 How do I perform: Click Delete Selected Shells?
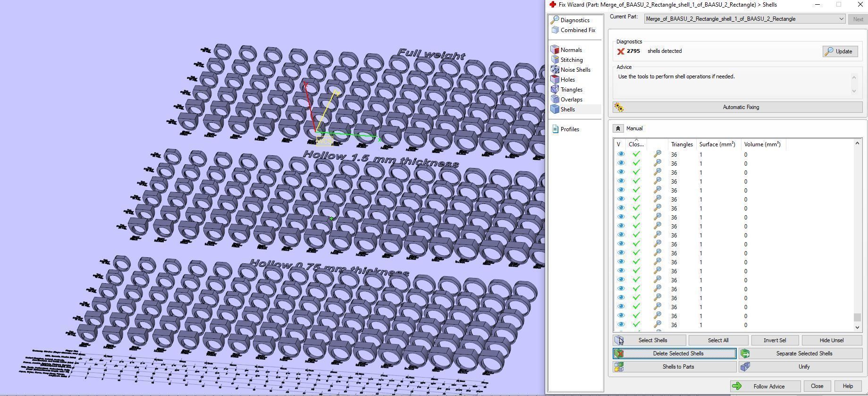tap(674, 354)
